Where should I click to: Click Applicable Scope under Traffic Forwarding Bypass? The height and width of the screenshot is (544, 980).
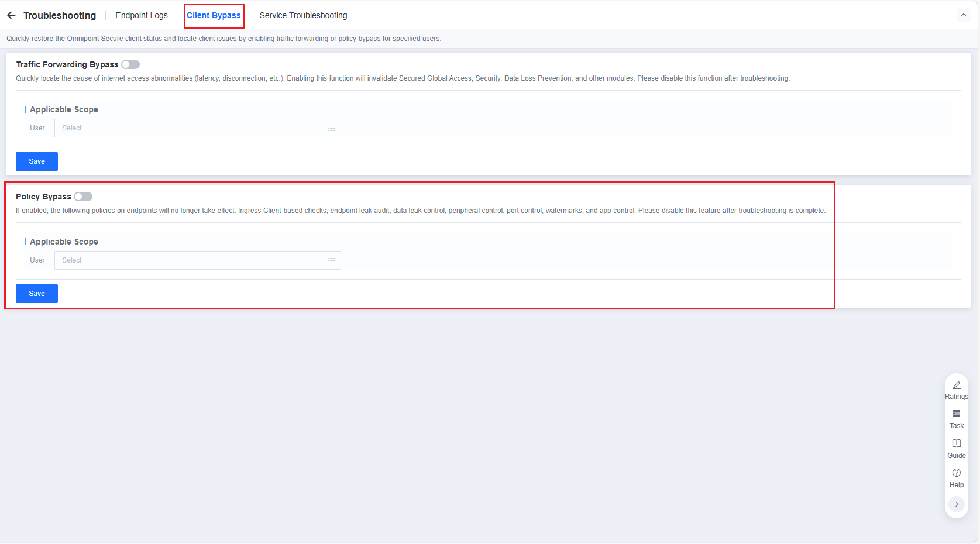pyautogui.click(x=64, y=109)
